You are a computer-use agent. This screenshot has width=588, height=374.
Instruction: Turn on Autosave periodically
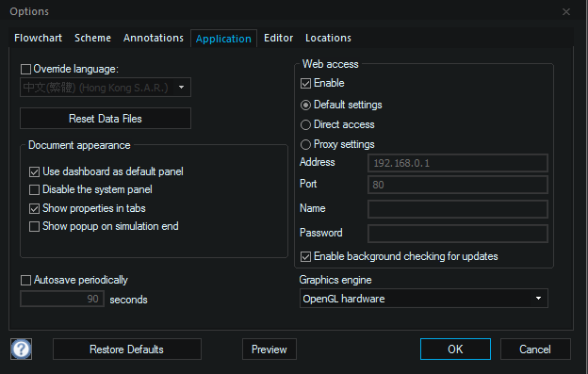(x=25, y=281)
